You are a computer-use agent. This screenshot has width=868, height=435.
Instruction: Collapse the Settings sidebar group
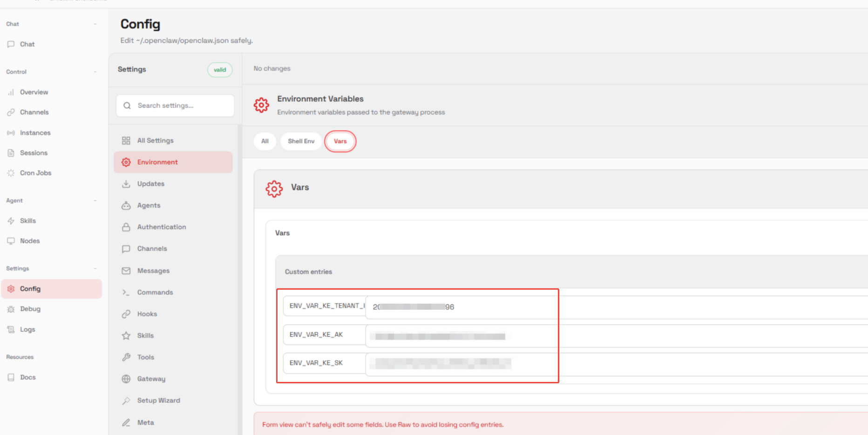95,268
